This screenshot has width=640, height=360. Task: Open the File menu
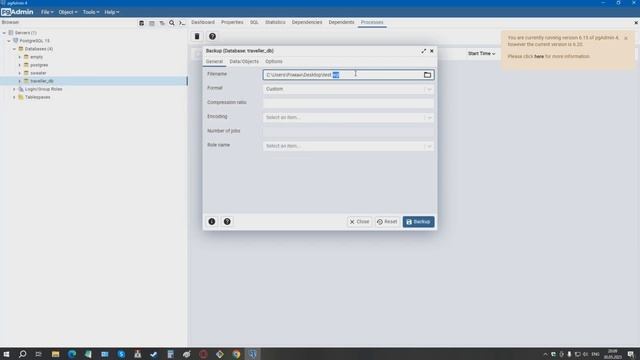[x=47, y=12]
